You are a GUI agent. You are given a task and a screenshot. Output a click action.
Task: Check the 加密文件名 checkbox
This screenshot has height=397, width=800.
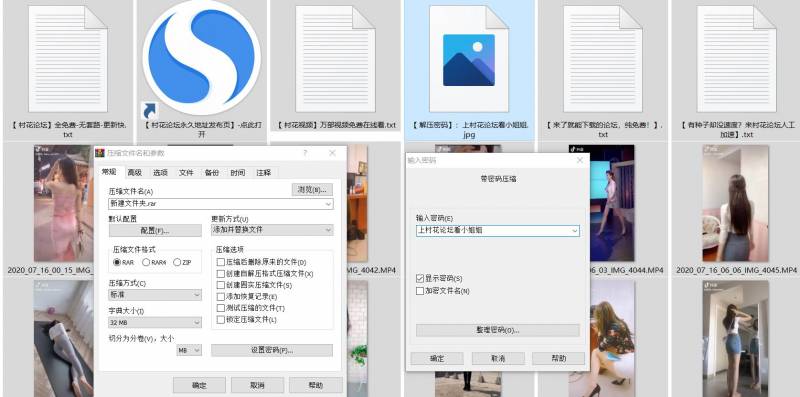tap(420, 291)
